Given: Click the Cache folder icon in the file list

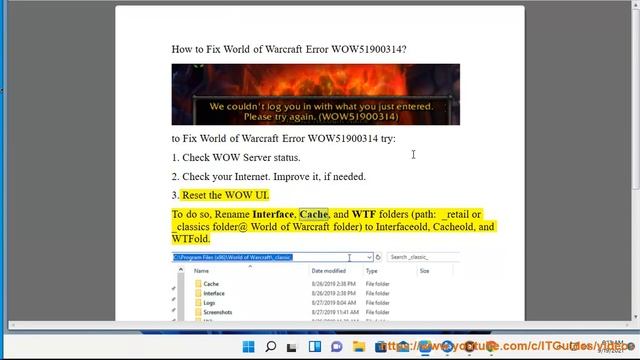Looking at the screenshot, I should tap(198, 284).
